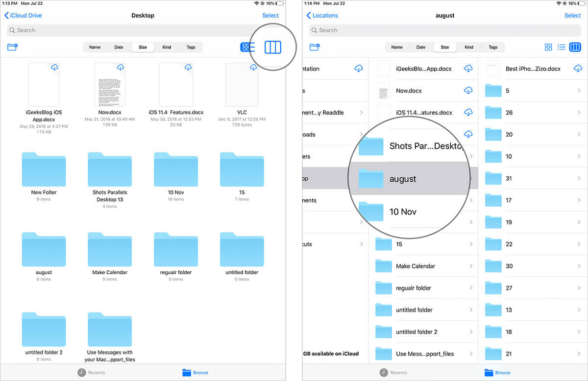Expand Use Mess...pport_files chevron

471,354
